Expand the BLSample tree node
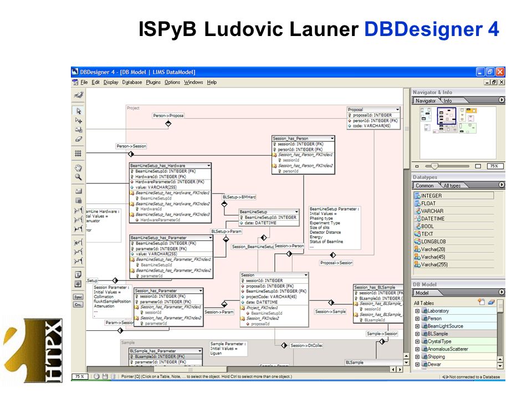This screenshot has width=532, height=399. coord(417,334)
